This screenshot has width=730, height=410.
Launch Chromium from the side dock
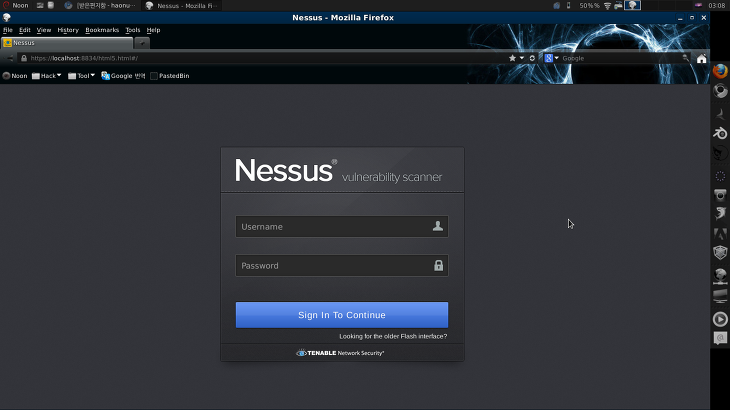pos(720,91)
